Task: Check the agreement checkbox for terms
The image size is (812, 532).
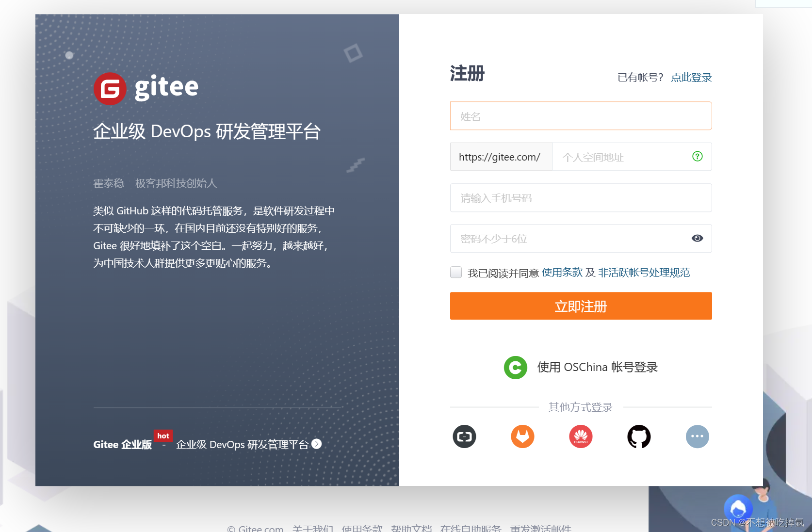Action: point(456,272)
